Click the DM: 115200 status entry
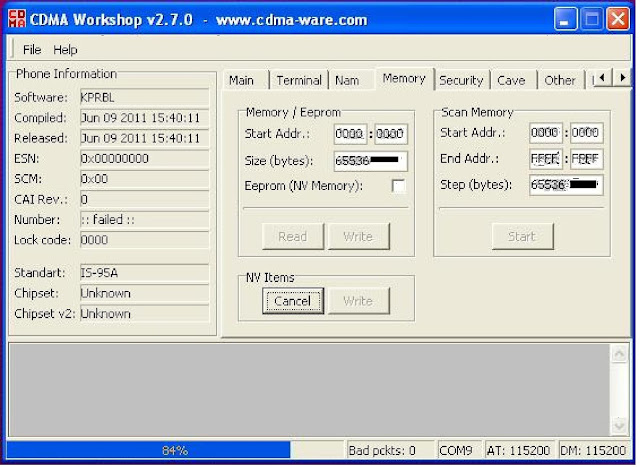640x467 pixels. 594,450
